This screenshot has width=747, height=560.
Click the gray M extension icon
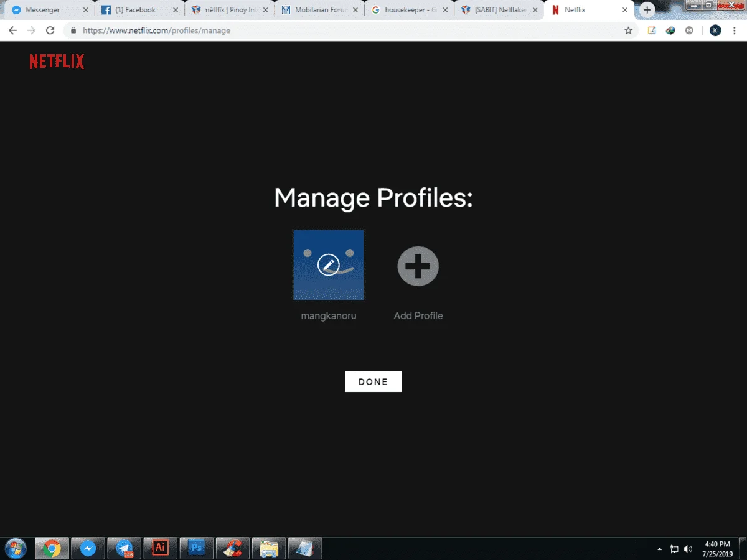tap(689, 30)
